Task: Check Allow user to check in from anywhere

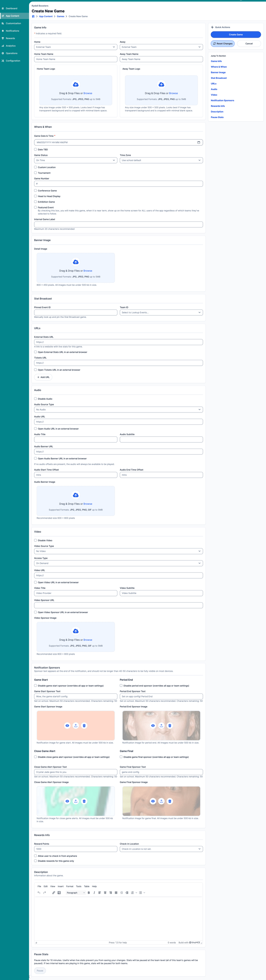Action: (x=35, y=856)
